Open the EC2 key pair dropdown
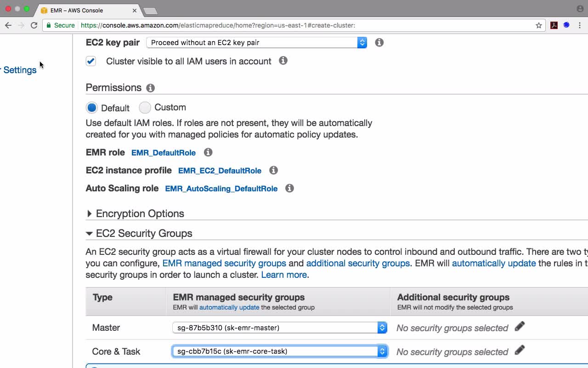 256,42
